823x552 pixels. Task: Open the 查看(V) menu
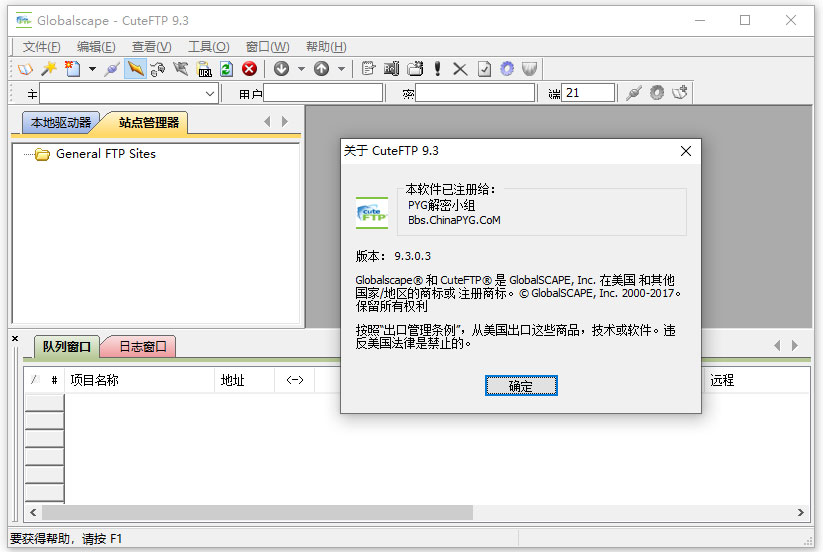[x=151, y=47]
